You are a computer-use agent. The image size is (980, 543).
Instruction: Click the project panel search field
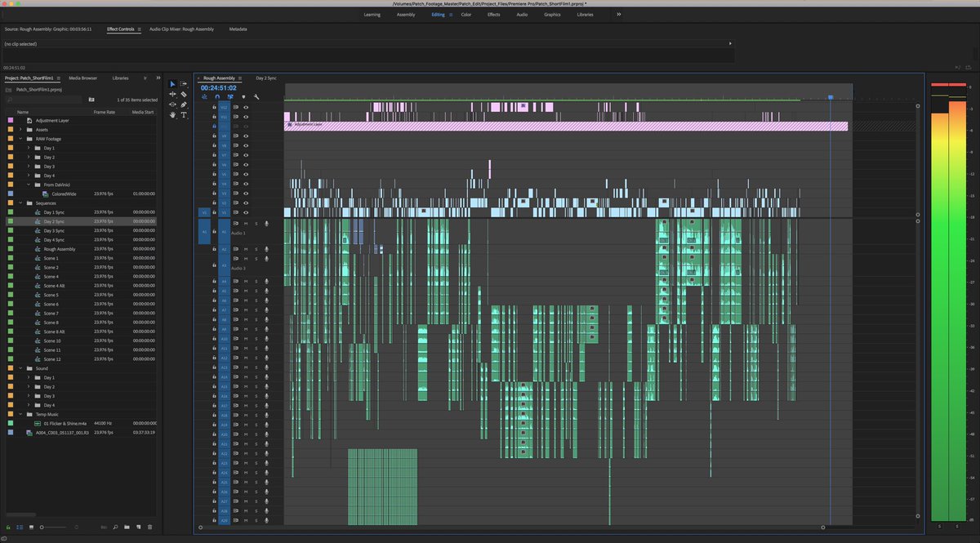coord(44,100)
